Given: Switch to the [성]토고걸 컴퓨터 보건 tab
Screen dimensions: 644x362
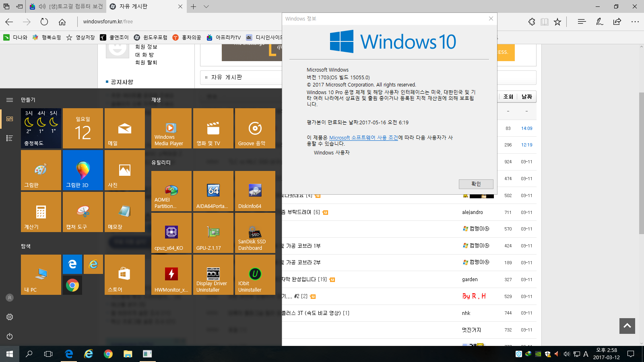Looking at the screenshot, I should (x=66, y=6).
